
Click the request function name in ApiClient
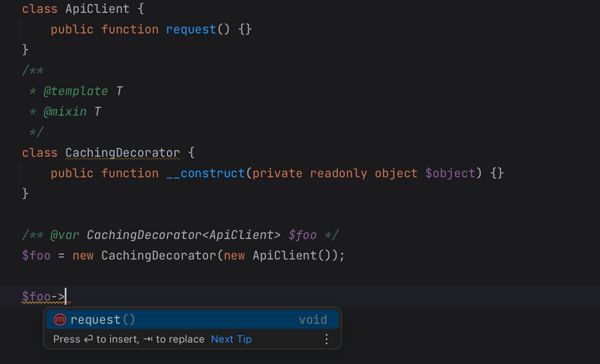coord(191,29)
